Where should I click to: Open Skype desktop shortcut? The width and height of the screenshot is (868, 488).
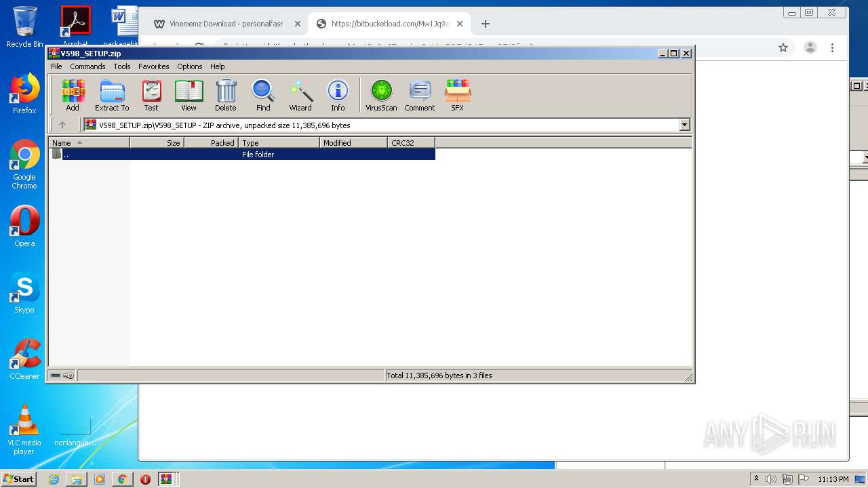(x=24, y=293)
